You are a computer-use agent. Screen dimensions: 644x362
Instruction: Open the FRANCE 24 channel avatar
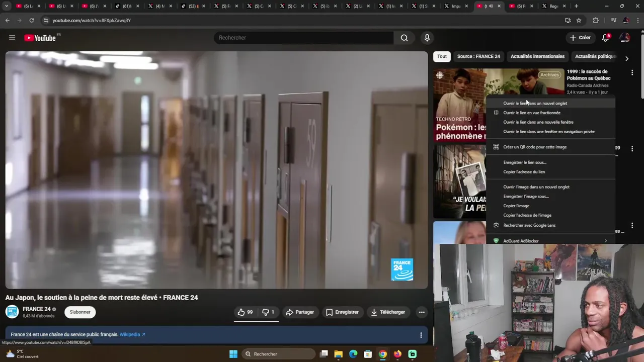(12, 312)
